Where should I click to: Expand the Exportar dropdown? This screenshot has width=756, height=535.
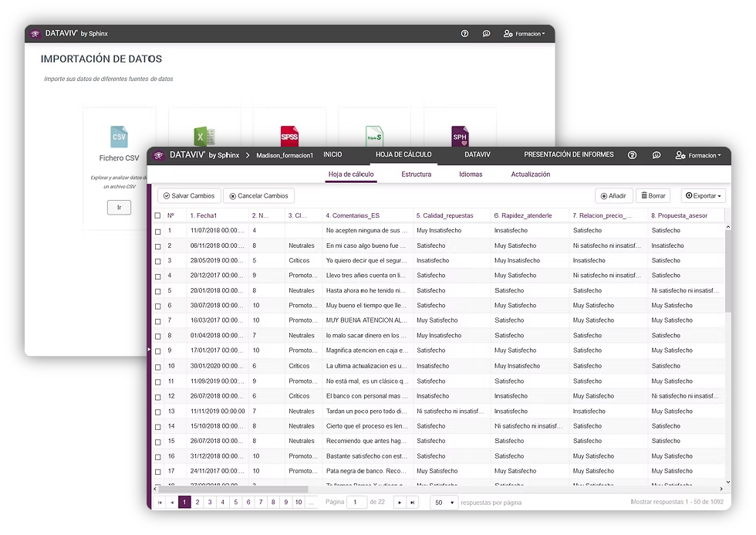click(703, 196)
